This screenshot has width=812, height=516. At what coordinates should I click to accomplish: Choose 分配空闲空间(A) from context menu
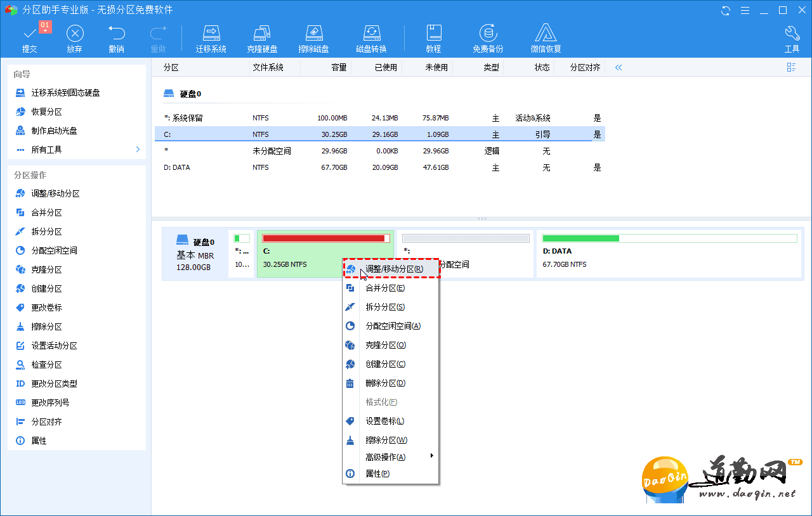point(391,326)
